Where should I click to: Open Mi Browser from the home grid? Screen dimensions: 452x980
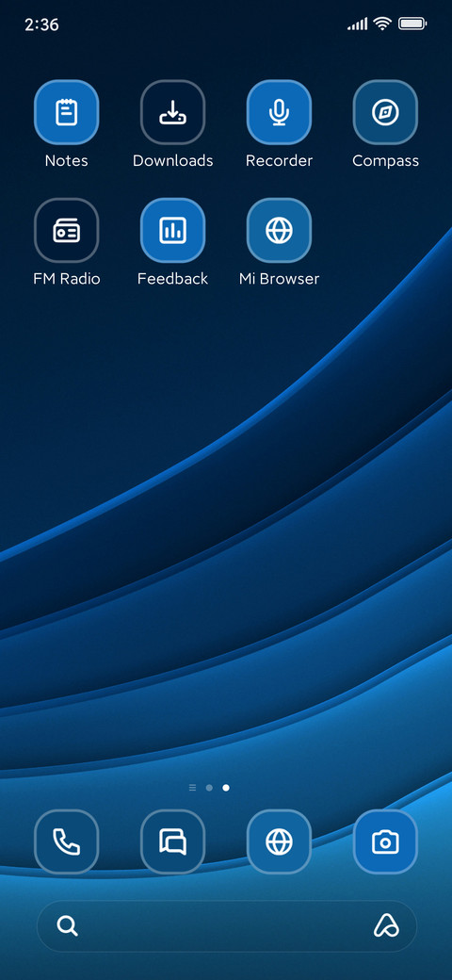click(279, 231)
